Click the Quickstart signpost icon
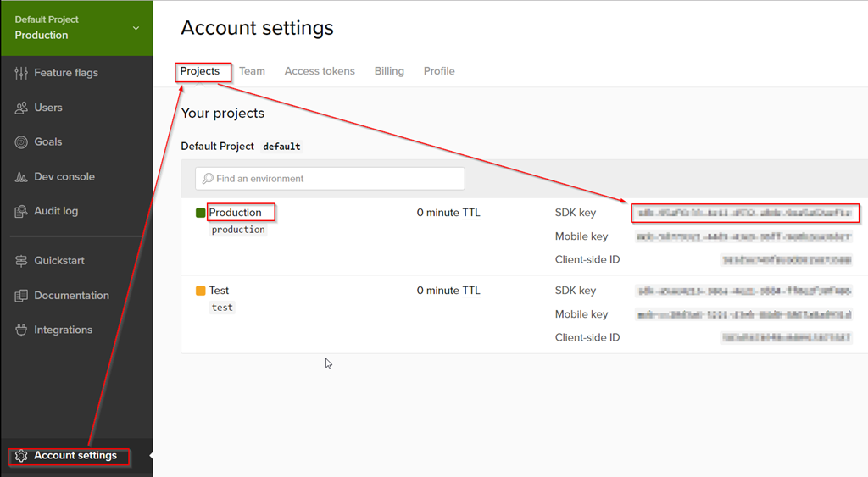868x477 pixels. pos(21,261)
